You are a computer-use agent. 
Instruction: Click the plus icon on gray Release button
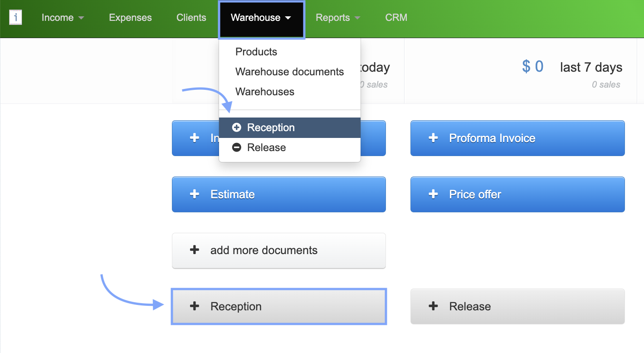[433, 306]
